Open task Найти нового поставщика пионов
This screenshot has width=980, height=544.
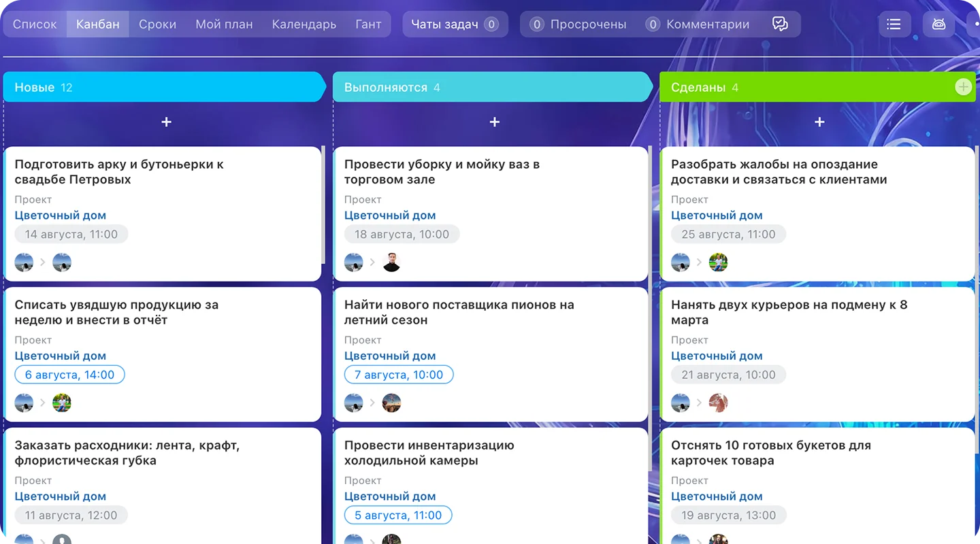coord(459,312)
